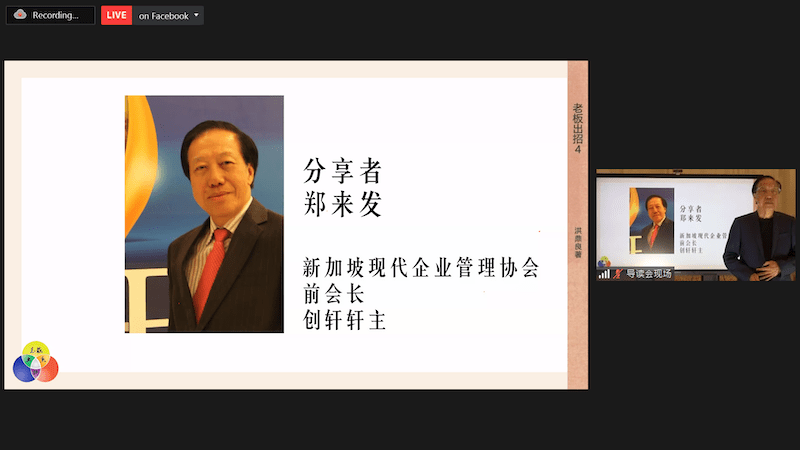Click the tri-color circle logo on slide
Viewport: 800px width, 450px height.
click(x=35, y=362)
